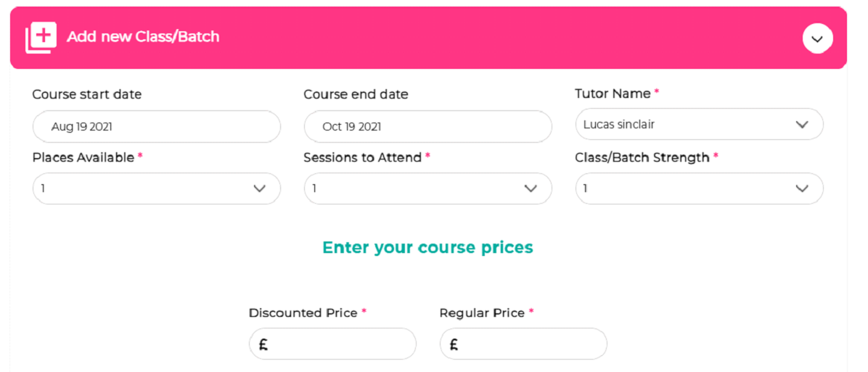The image size is (868, 372).
Task: Click the Regular Price label
Action: 482,313
